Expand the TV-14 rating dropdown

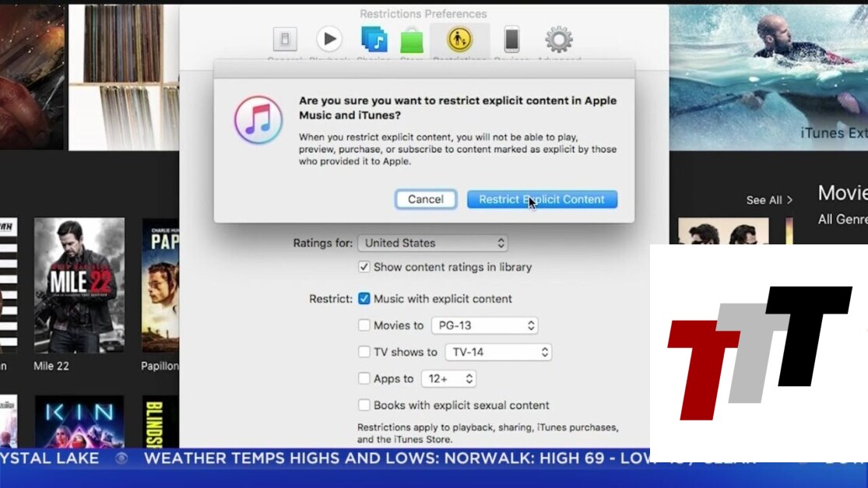497,352
